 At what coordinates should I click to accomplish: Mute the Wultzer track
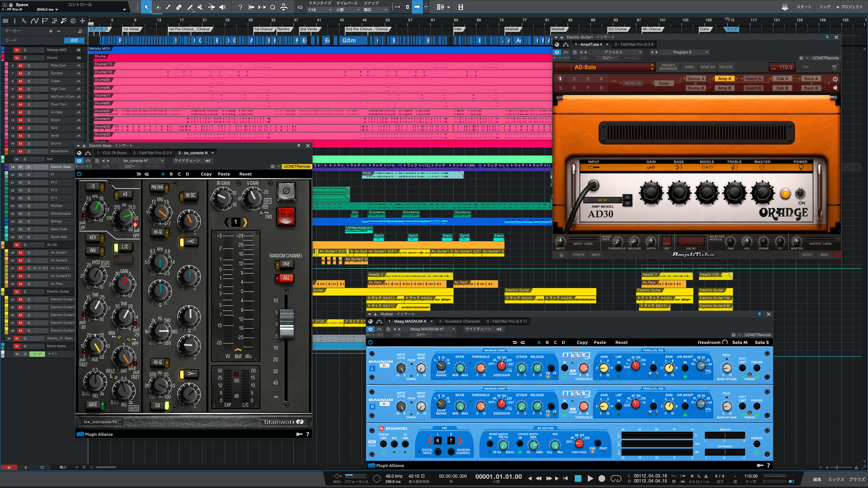[x=20, y=206]
